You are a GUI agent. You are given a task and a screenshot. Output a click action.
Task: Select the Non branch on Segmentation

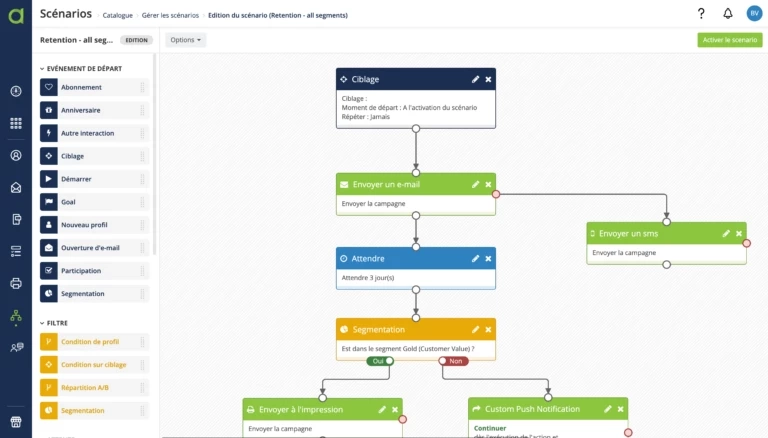click(455, 361)
